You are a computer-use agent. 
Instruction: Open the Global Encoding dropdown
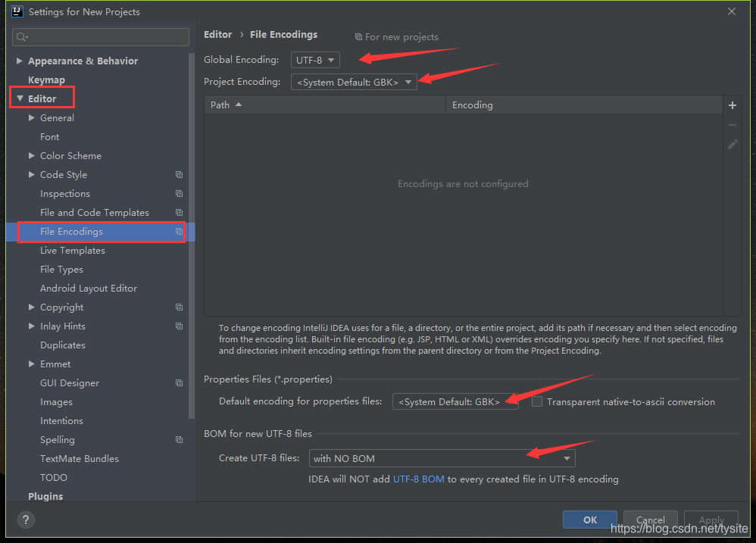pos(315,61)
